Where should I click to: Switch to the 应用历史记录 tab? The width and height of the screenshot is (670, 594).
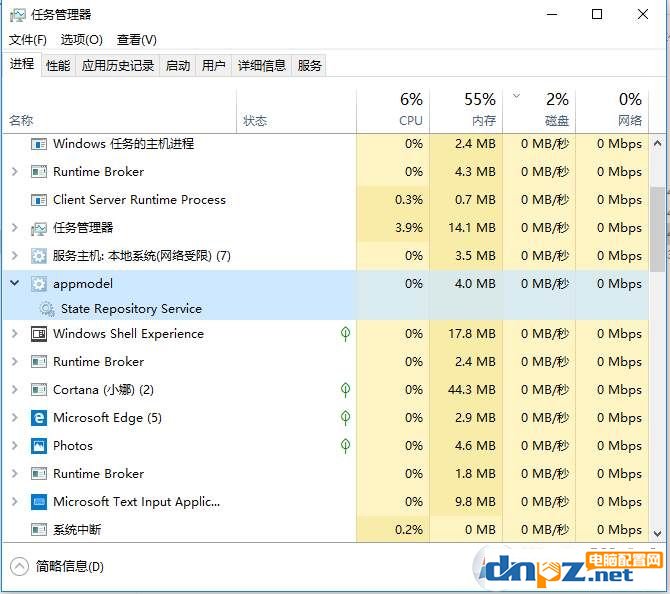pyautogui.click(x=118, y=65)
